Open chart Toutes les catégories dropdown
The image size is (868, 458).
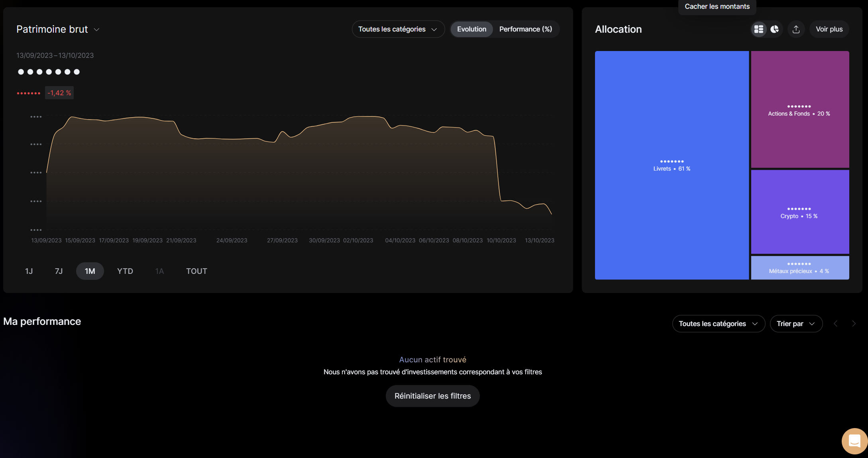tap(398, 29)
